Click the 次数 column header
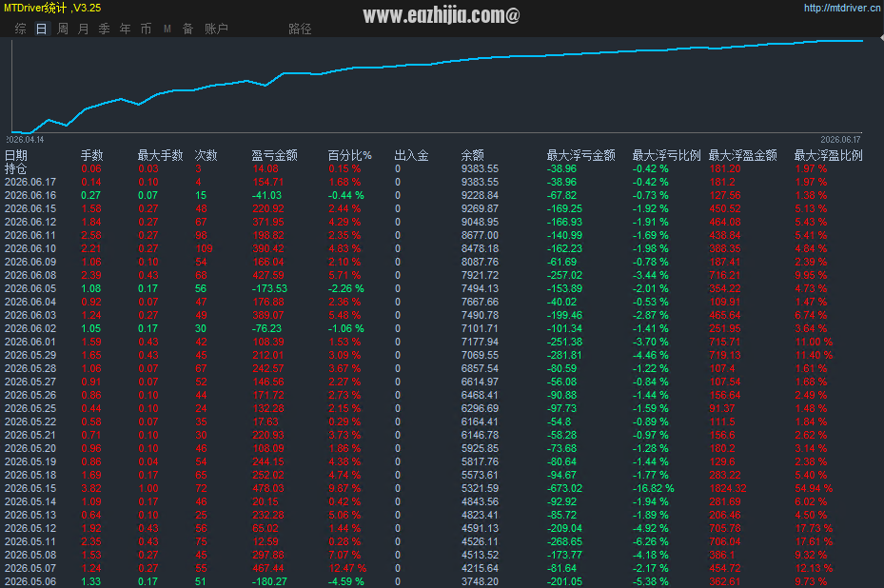The width and height of the screenshot is (884, 588). [206, 155]
